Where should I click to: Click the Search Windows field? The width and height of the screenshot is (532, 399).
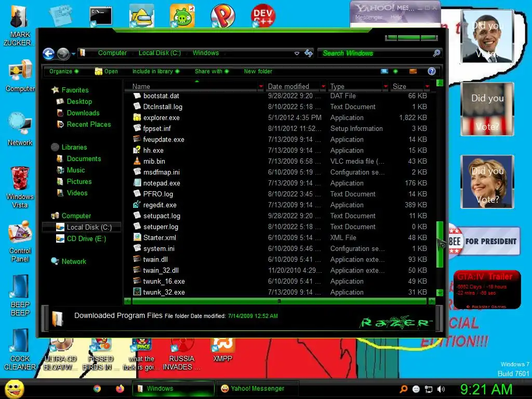click(x=377, y=54)
